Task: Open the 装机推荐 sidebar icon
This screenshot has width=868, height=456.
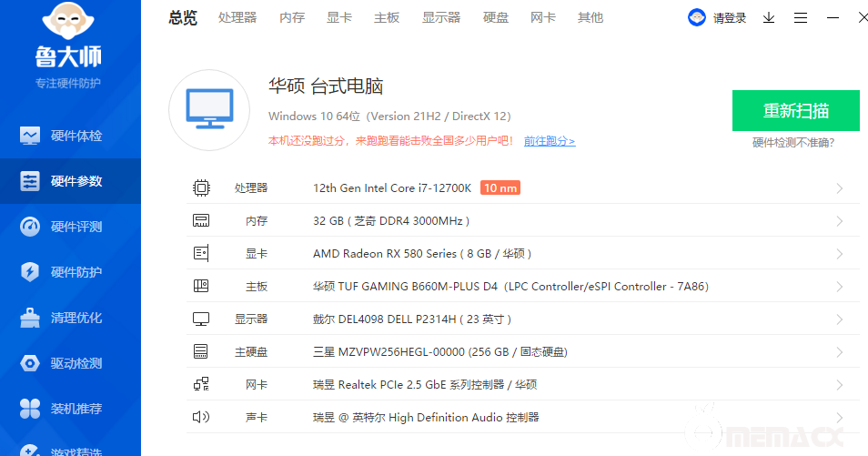Action: pos(31,409)
